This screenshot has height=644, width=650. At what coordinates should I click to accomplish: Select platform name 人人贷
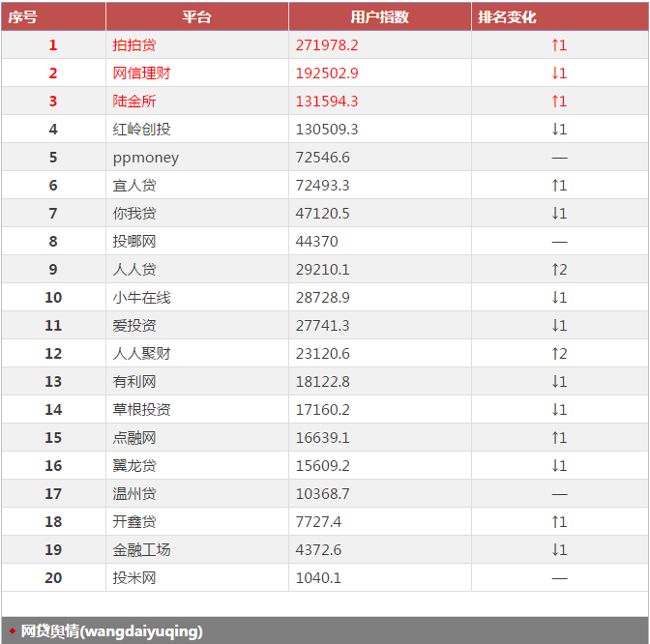pos(134,270)
